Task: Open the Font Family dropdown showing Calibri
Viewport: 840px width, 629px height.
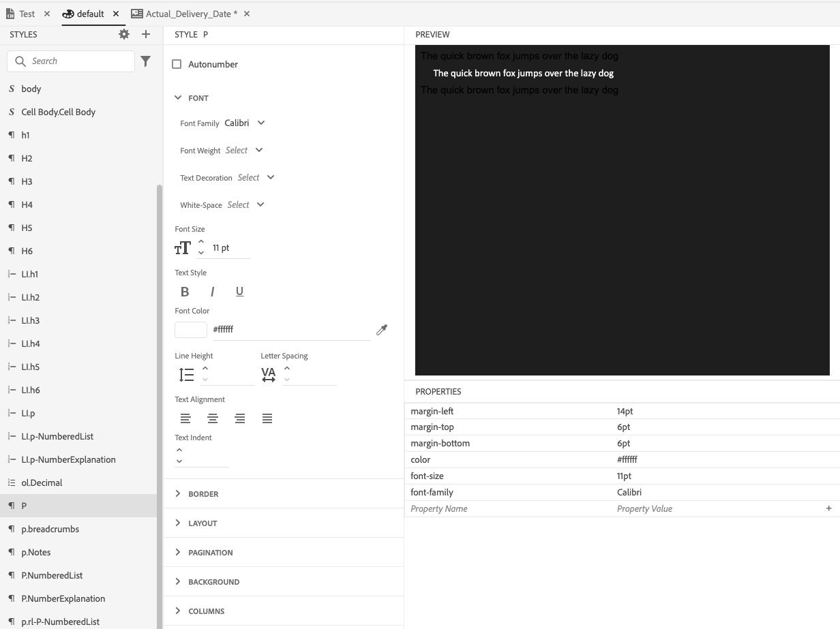Action: [247, 123]
